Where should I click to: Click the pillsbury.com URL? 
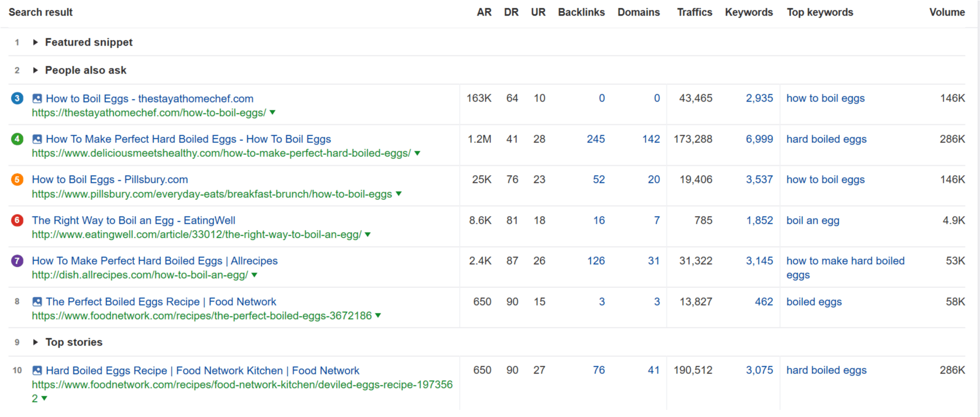click(212, 194)
